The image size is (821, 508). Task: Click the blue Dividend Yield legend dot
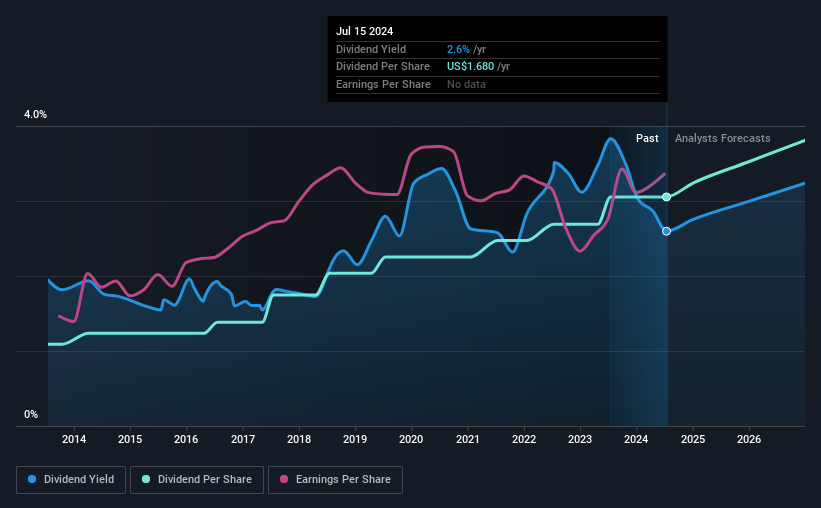(x=32, y=479)
